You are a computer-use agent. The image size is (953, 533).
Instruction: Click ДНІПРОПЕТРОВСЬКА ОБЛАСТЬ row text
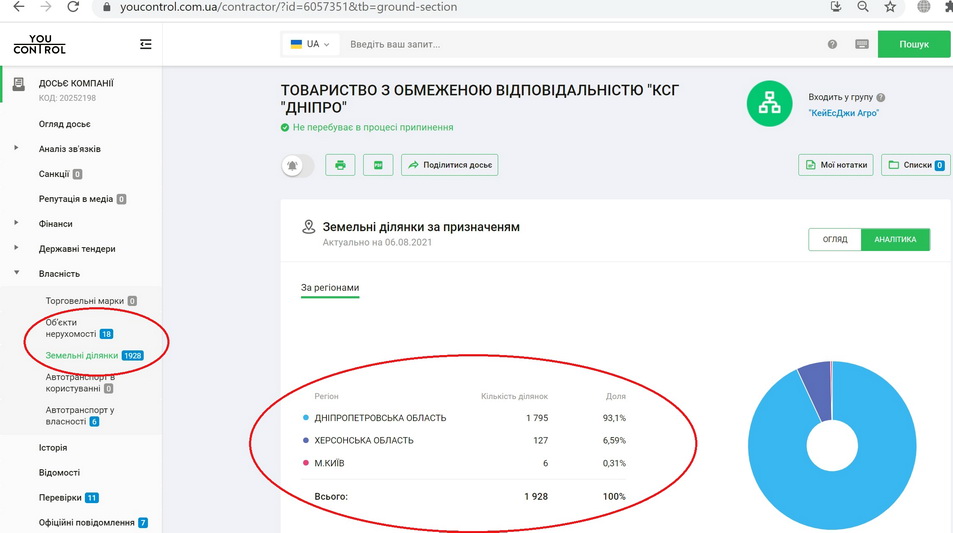380,418
